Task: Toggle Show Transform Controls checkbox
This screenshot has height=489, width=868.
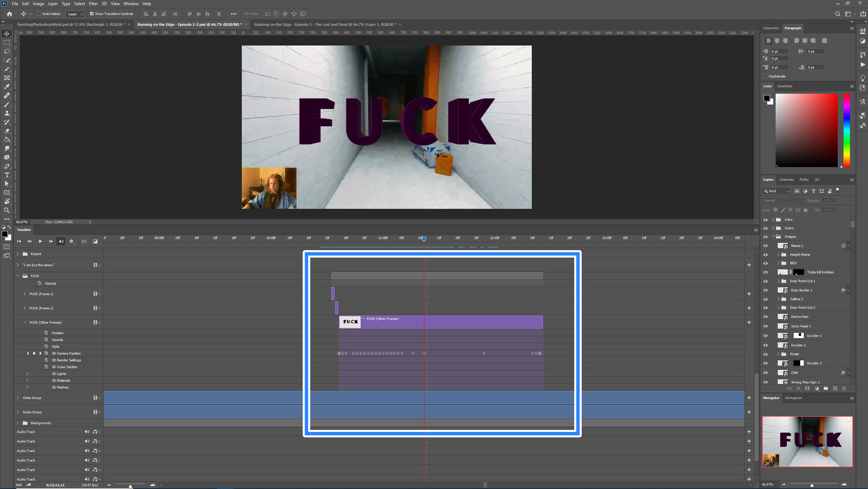Action: coord(92,14)
